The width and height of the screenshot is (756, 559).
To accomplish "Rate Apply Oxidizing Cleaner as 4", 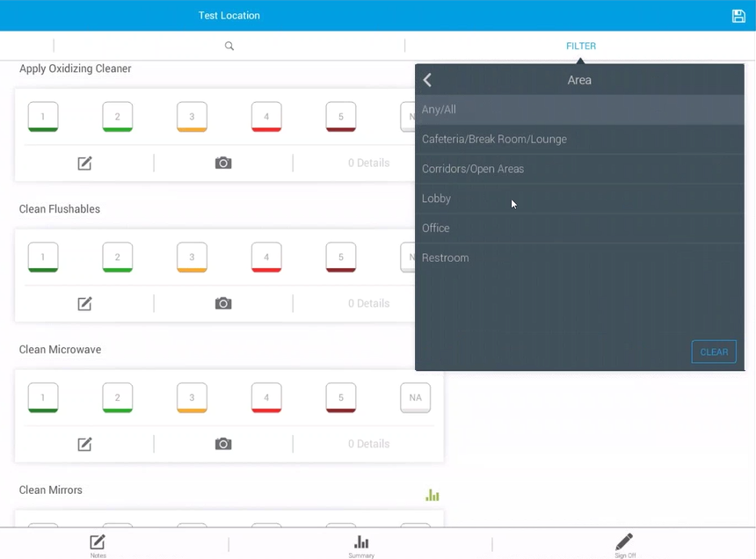I will [266, 117].
